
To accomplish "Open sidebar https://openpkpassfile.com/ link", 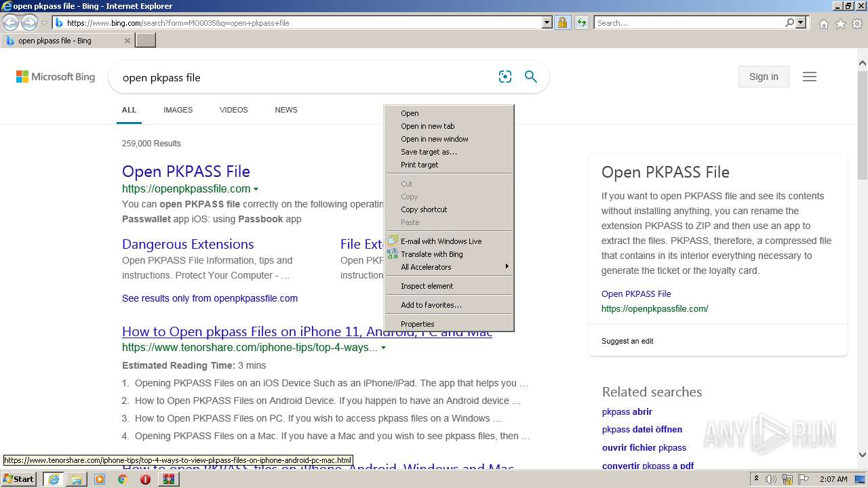I will pyautogui.click(x=654, y=308).
